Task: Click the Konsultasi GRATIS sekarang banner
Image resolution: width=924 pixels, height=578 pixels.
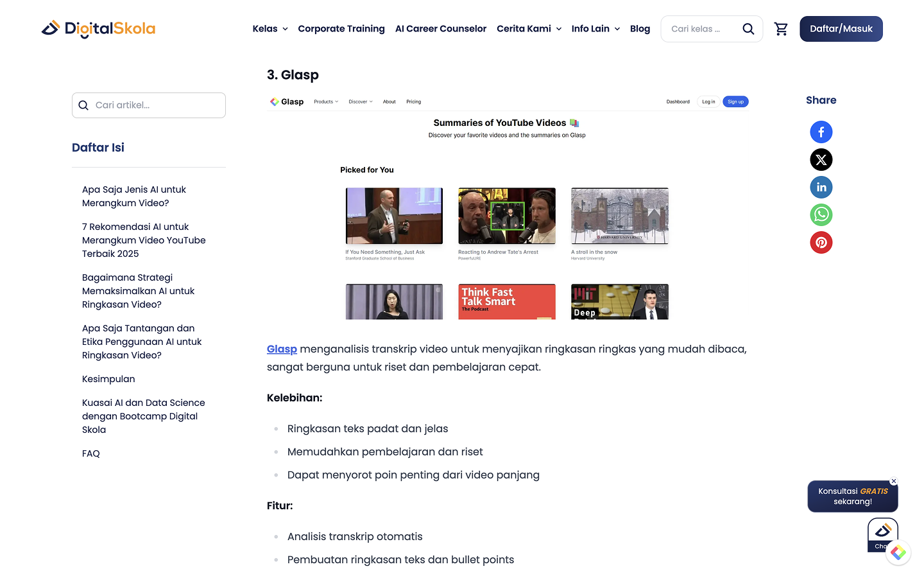Action: point(853,496)
